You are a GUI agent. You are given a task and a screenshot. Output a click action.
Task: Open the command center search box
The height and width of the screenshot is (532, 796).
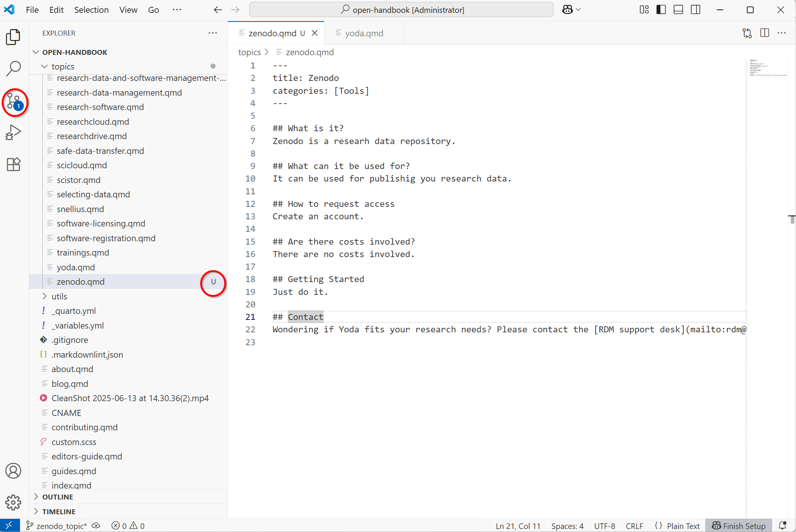coord(401,10)
